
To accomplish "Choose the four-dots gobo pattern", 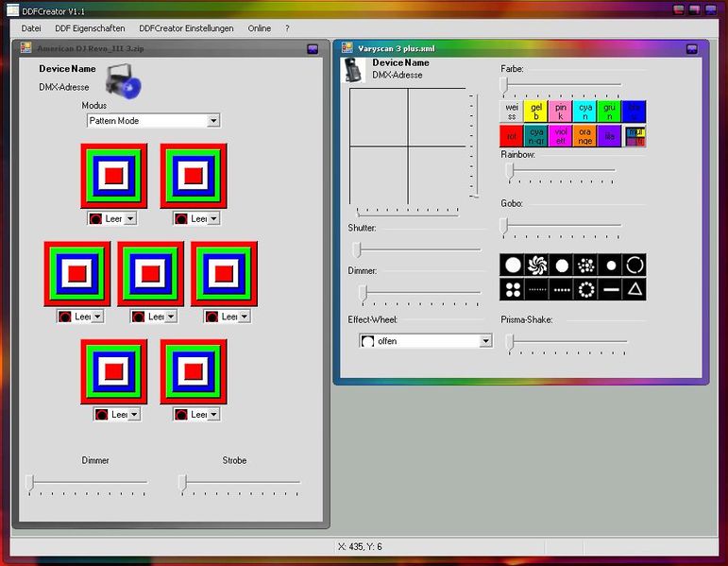I will pos(513,289).
